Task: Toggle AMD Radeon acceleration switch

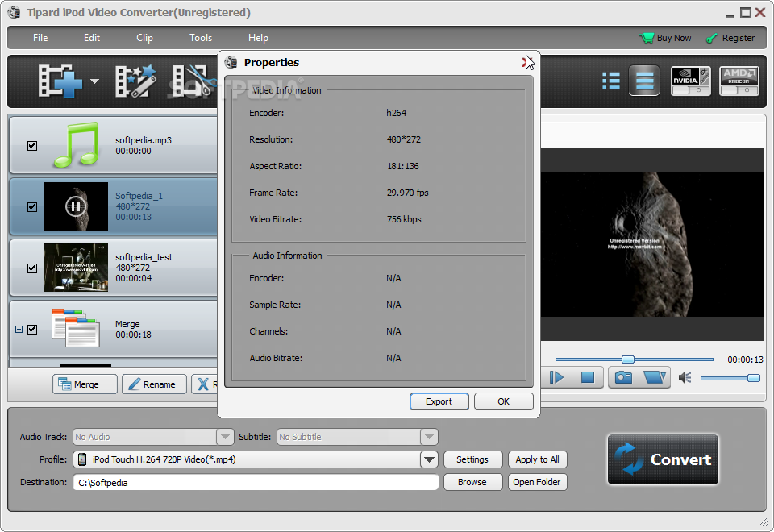Action: pos(739,81)
